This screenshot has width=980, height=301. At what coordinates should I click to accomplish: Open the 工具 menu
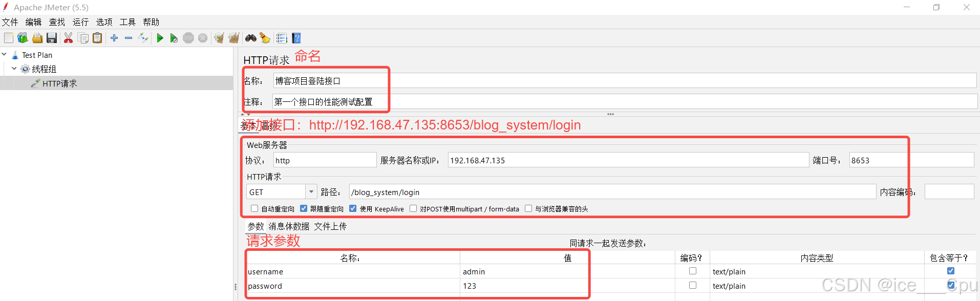pos(127,22)
